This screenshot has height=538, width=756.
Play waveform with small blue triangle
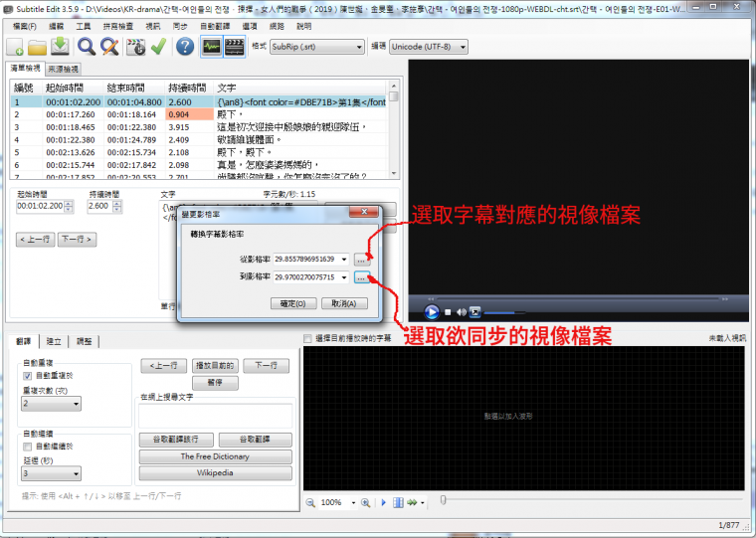pos(384,503)
